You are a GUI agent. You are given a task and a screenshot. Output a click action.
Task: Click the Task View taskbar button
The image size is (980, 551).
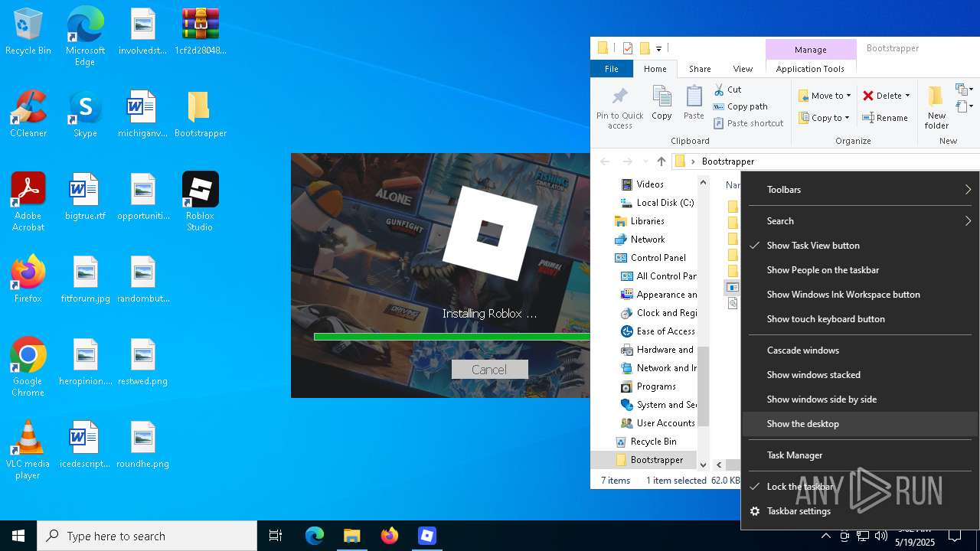(x=276, y=536)
